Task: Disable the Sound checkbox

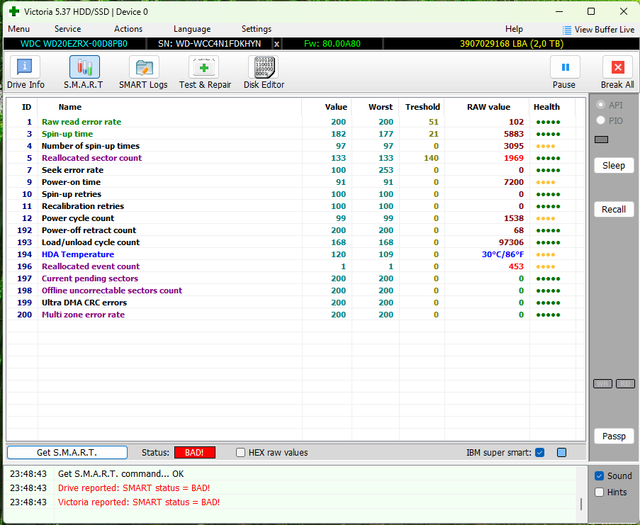Action: [599, 476]
